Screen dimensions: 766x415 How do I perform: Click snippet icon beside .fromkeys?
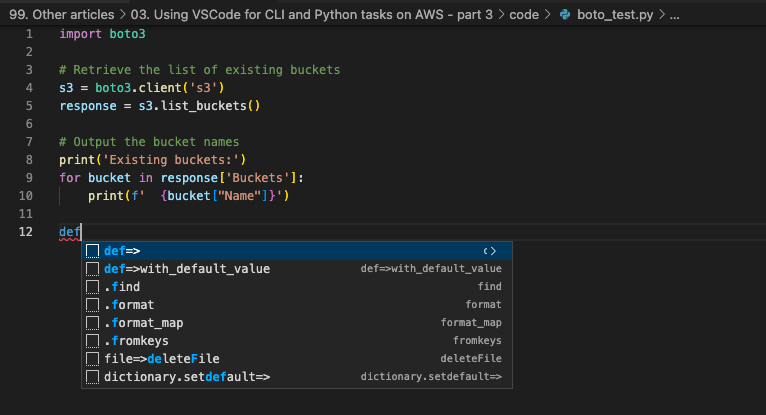pyautogui.click(x=92, y=341)
